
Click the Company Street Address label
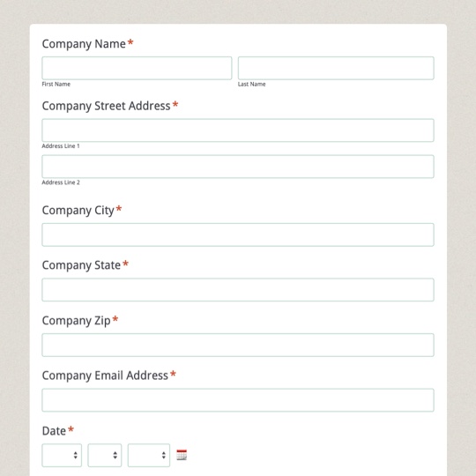tap(107, 107)
